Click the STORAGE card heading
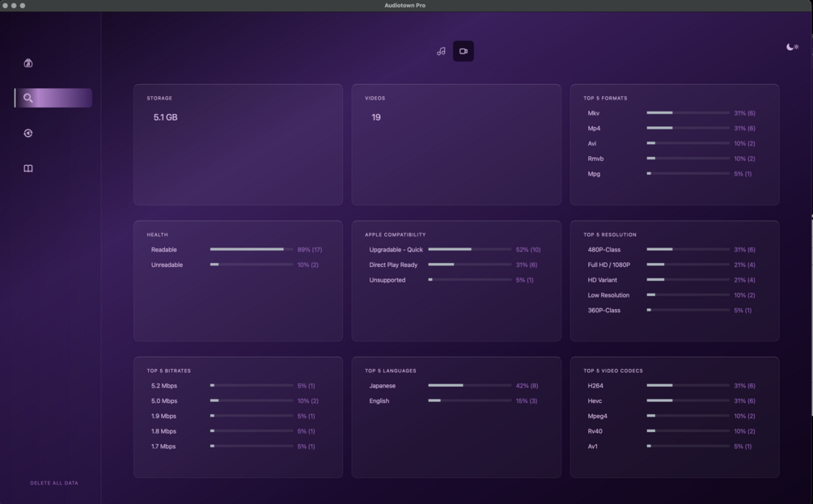The width and height of the screenshot is (813, 504). click(x=159, y=98)
